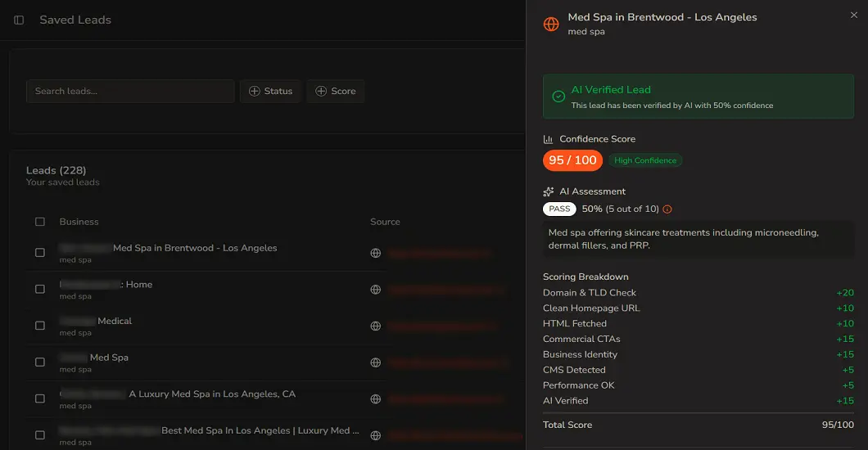Image resolution: width=868 pixels, height=450 pixels.
Task: Click the Saved Leads page title
Action: coord(75,20)
